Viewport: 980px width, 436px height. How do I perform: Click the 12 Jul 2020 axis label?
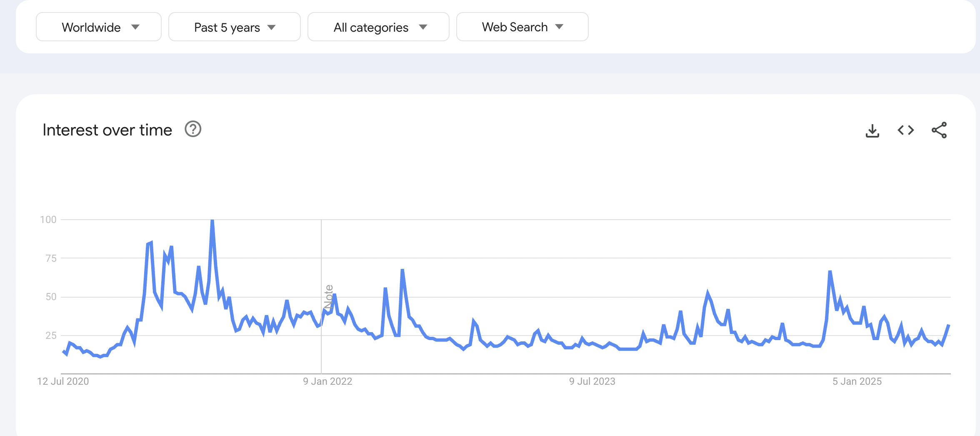(x=63, y=381)
